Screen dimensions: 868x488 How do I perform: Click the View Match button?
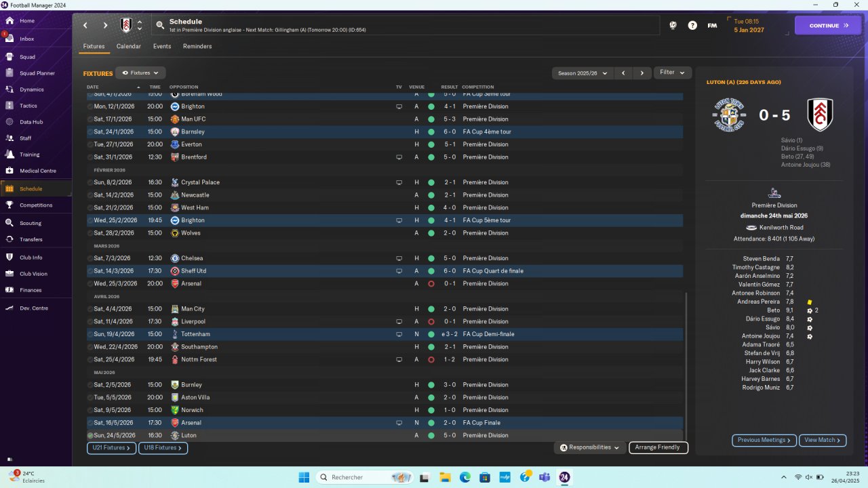pos(823,441)
